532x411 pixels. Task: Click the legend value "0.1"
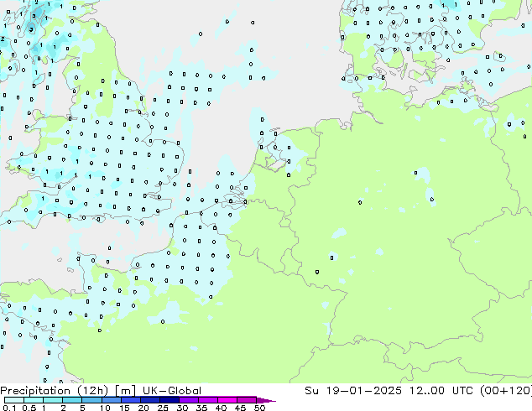coord(9,408)
